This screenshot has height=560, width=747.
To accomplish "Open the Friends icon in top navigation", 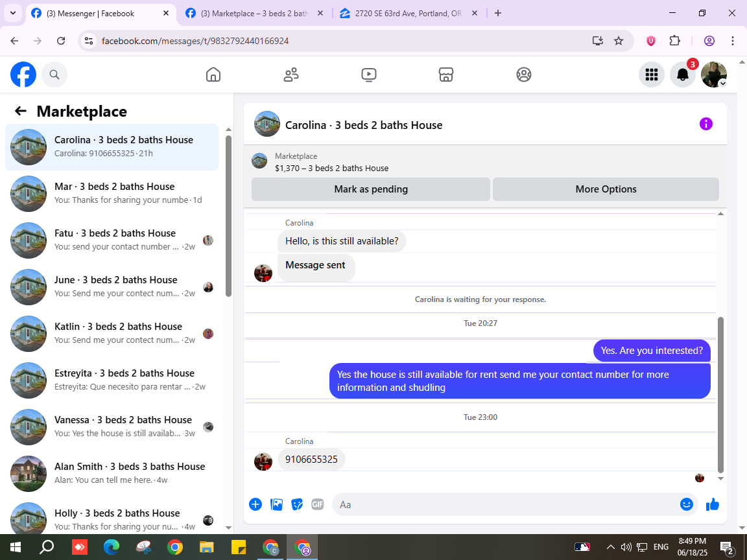I will click(x=291, y=75).
